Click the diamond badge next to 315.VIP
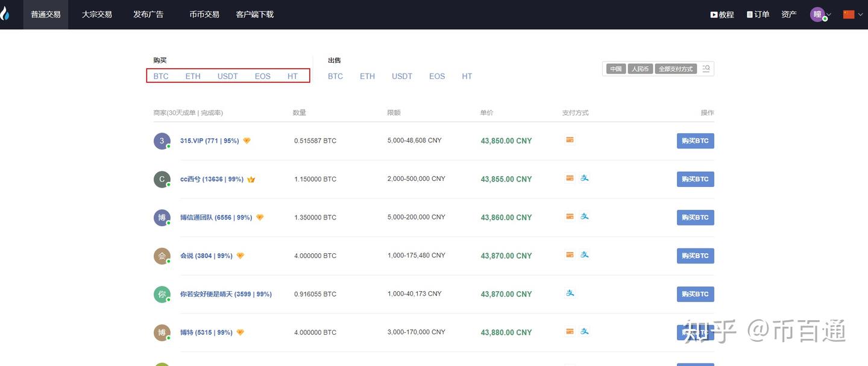The width and height of the screenshot is (868, 366). pyautogui.click(x=247, y=141)
